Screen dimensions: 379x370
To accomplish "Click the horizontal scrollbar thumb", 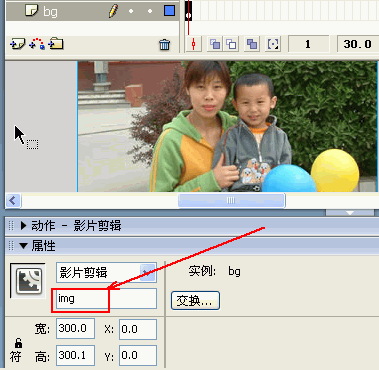I will pos(231,201).
